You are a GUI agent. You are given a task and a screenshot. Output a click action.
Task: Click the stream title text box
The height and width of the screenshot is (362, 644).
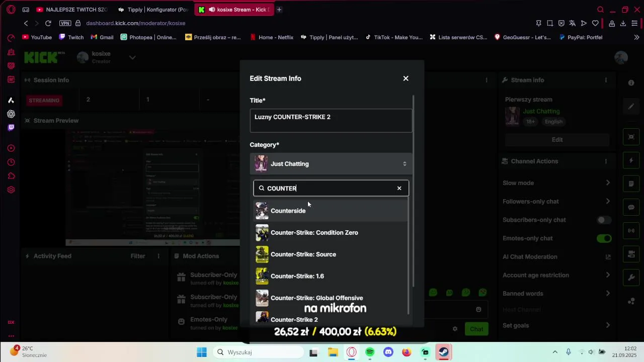[331, 121]
